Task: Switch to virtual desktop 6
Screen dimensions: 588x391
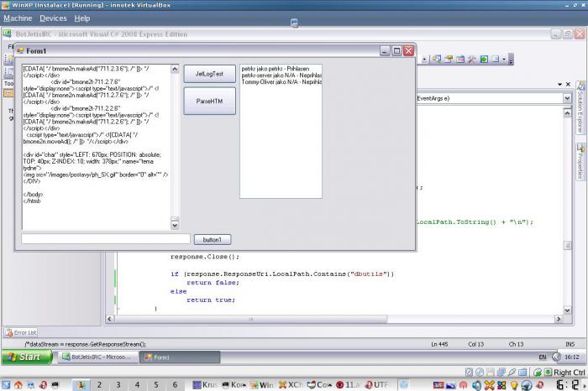Action: [x=175, y=384]
